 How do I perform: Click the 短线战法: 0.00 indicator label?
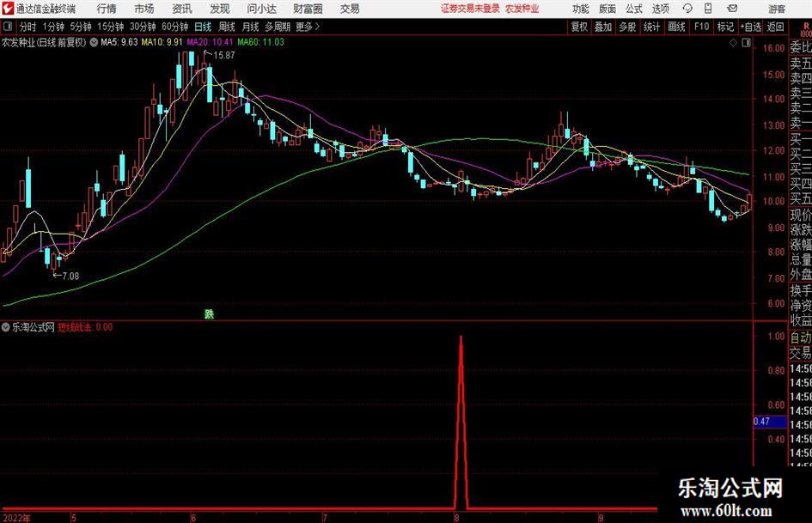(85, 327)
